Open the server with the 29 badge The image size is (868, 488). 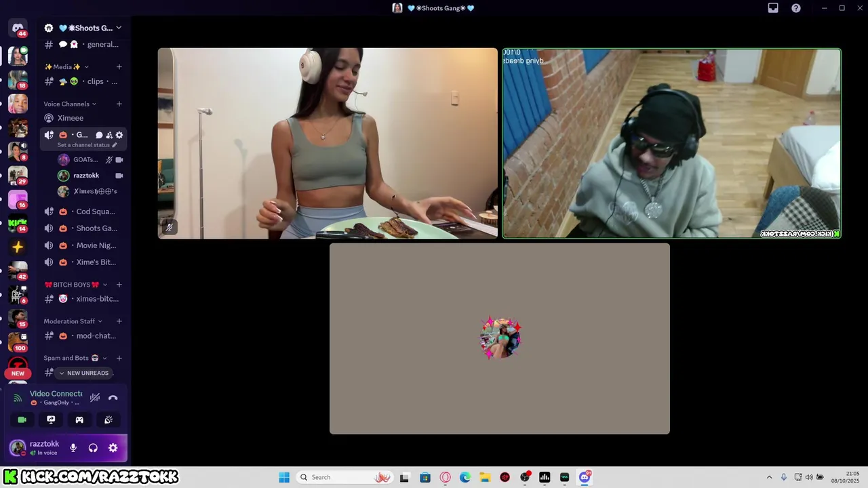pyautogui.click(x=18, y=175)
